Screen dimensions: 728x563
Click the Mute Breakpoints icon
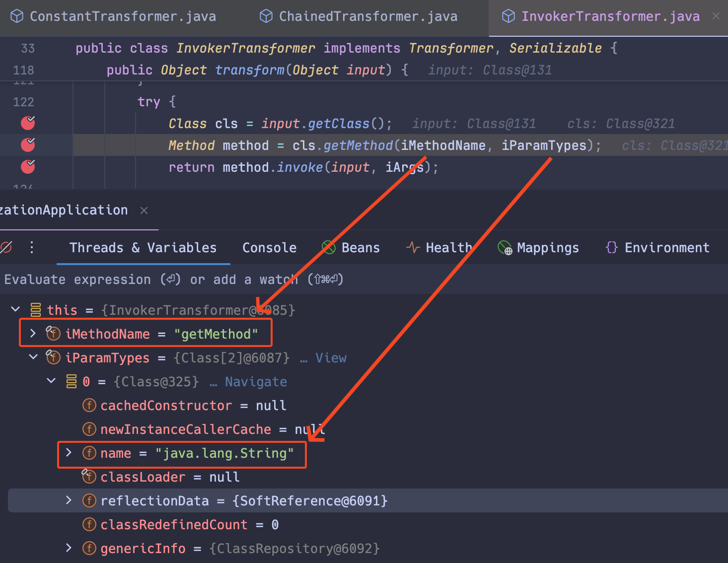[x=7, y=247]
